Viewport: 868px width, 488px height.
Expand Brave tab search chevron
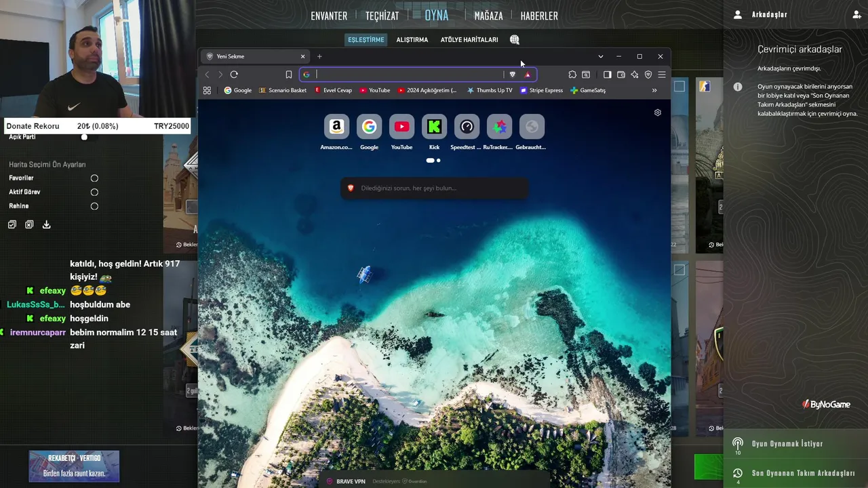(x=600, y=56)
